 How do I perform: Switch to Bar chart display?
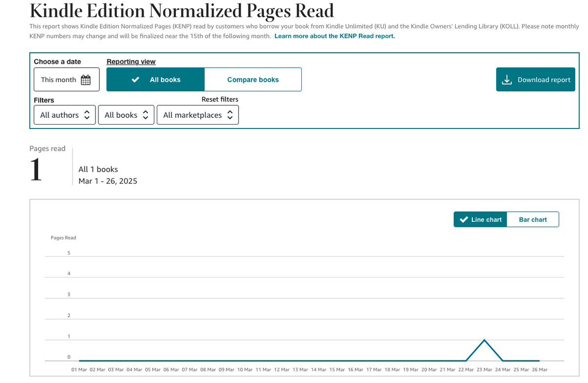pos(533,219)
